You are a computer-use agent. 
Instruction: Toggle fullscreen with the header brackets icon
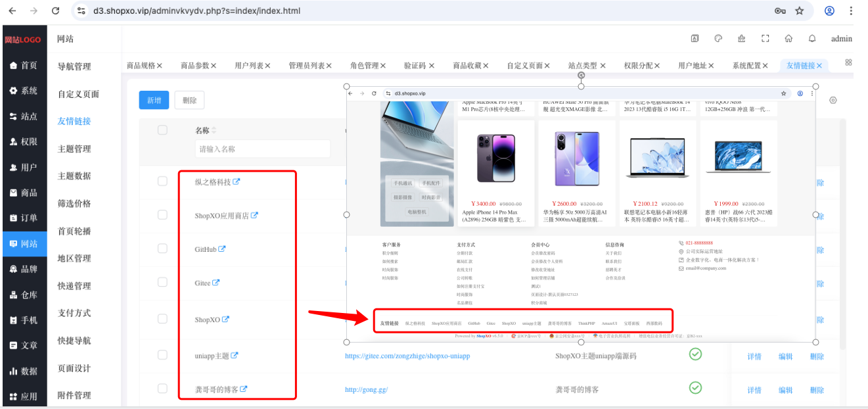pyautogui.click(x=765, y=39)
